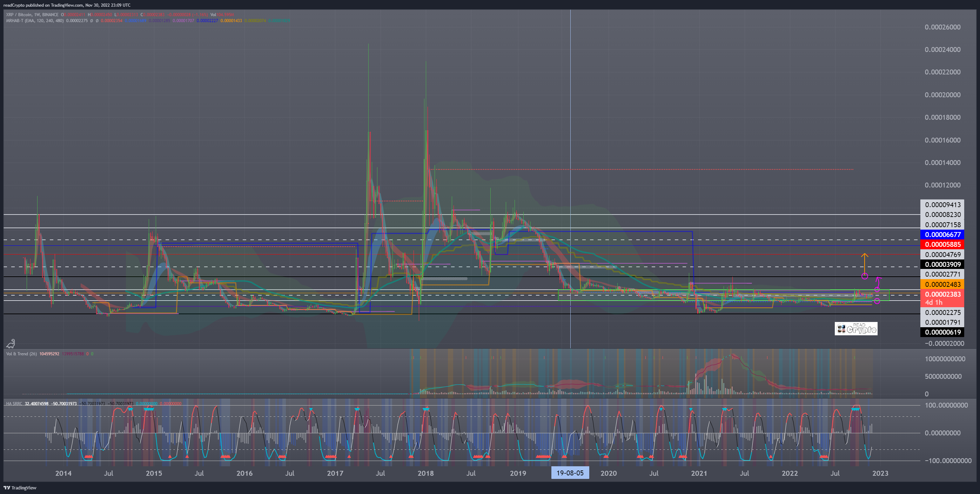The image size is (980, 494).
Task: Click the 0.00012000 price scale value
Action: pyautogui.click(x=942, y=185)
